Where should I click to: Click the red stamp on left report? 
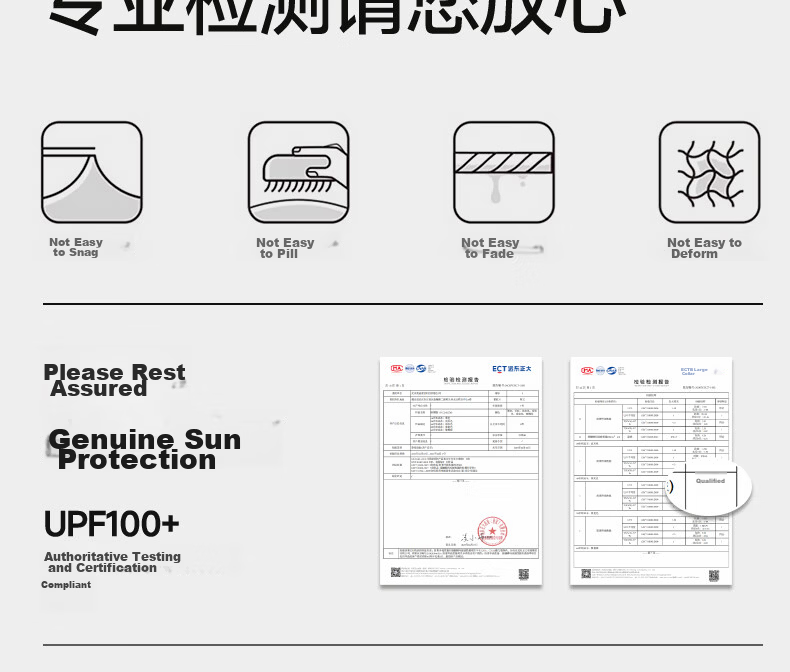tap(492, 531)
